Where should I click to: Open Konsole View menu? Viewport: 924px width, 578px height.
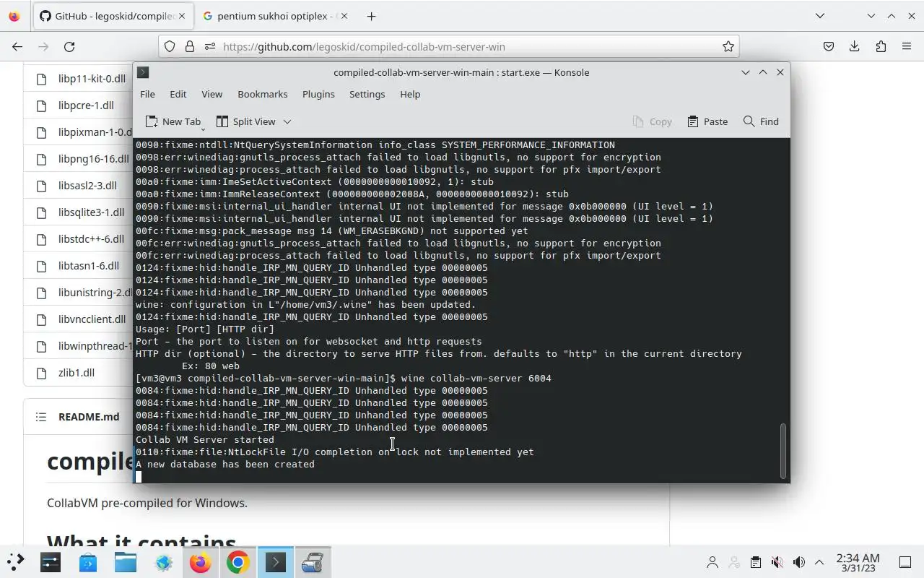pos(212,94)
